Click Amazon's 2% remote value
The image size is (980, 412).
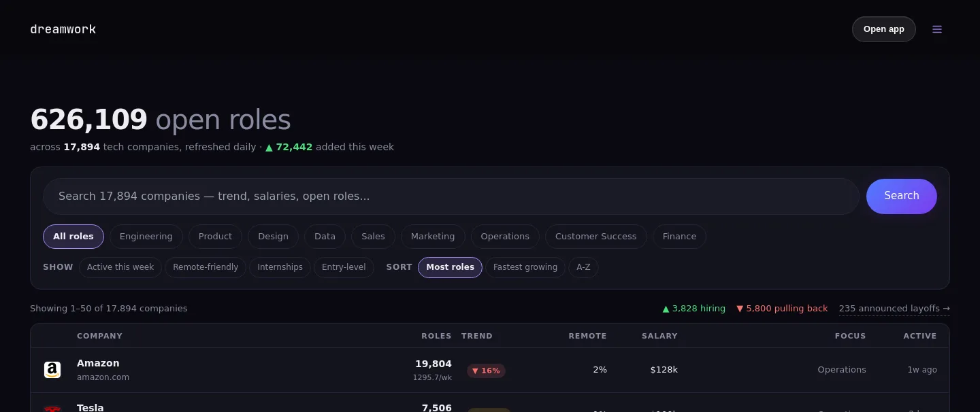(600, 370)
